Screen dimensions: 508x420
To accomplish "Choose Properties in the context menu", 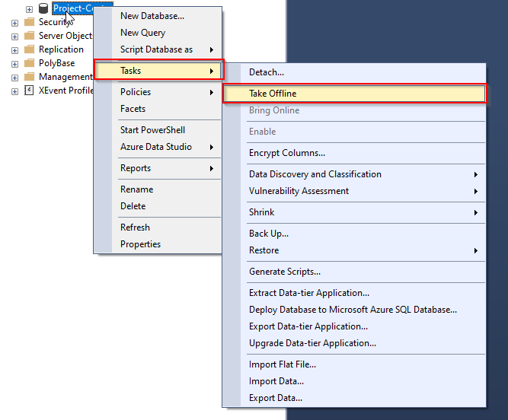I will click(x=140, y=244).
